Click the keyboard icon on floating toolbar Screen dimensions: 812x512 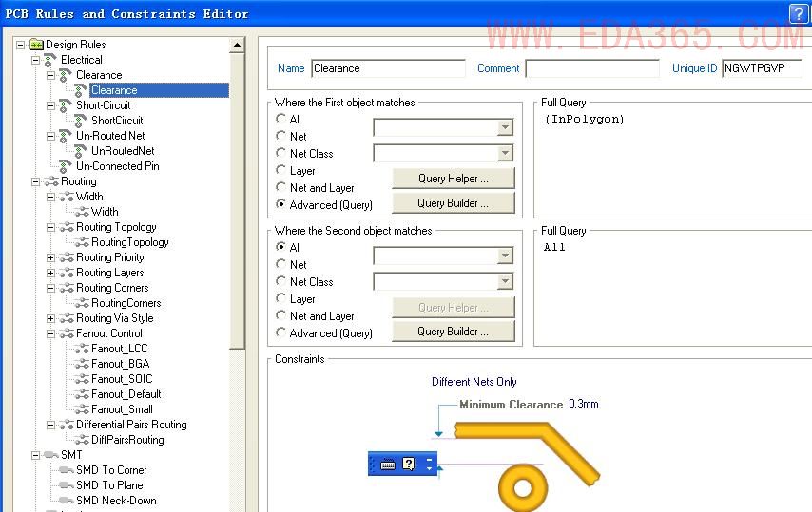click(388, 465)
